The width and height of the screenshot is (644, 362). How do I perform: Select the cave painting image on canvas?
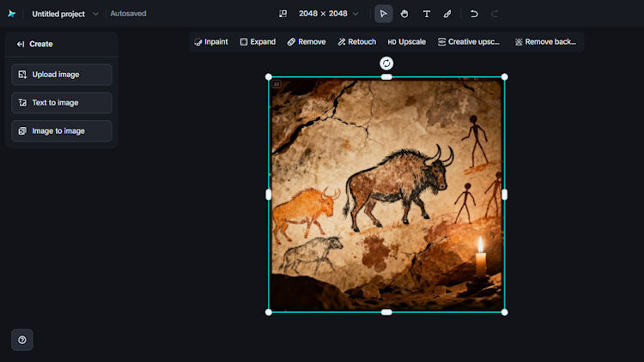click(386, 195)
